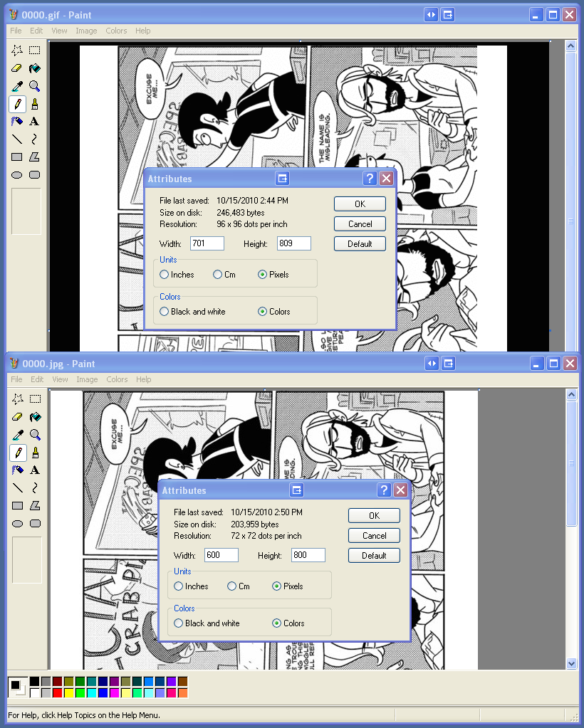Screen dimensions: 584x728
Task: Select Brush tool in 0000.jpg window
Action: [x=36, y=452]
